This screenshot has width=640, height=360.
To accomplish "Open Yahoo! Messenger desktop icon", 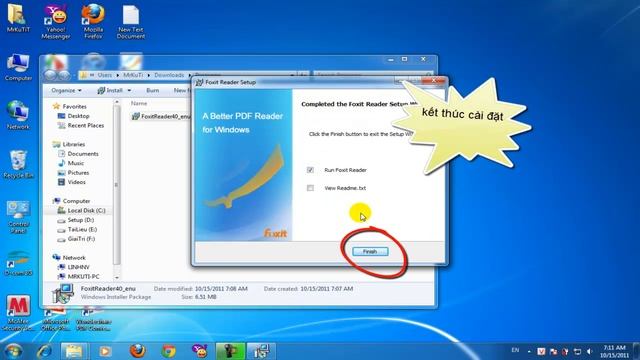I will tap(56, 22).
